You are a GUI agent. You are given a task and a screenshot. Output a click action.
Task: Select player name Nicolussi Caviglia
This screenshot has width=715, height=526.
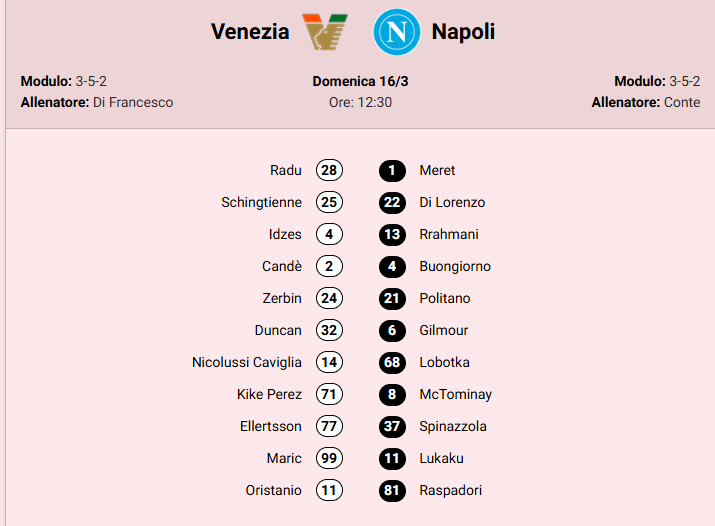click(x=246, y=362)
